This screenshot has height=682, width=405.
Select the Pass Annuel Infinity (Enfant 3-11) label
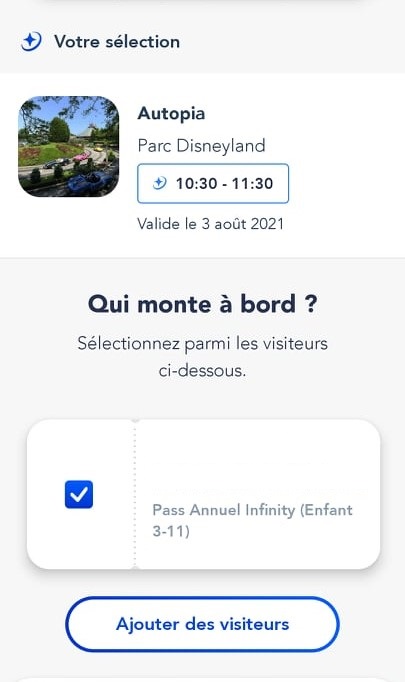[252, 520]
